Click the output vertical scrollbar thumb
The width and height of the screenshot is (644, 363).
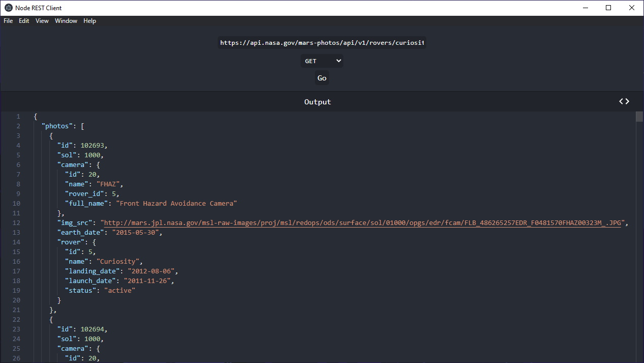[x=639, y=117]
